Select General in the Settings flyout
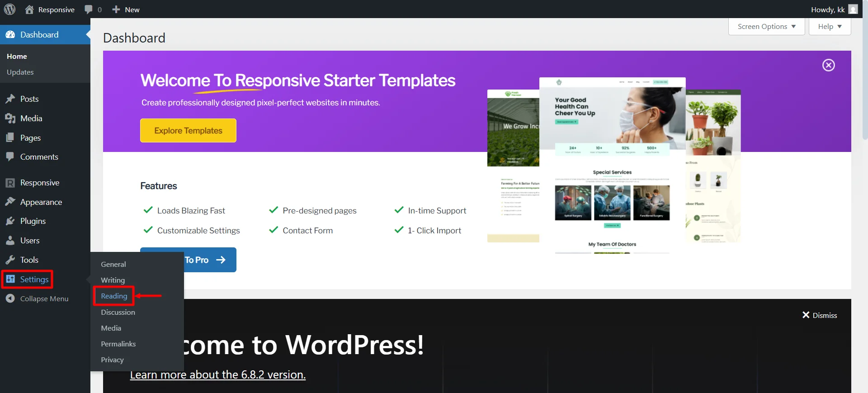 click(x=113, y=265)
